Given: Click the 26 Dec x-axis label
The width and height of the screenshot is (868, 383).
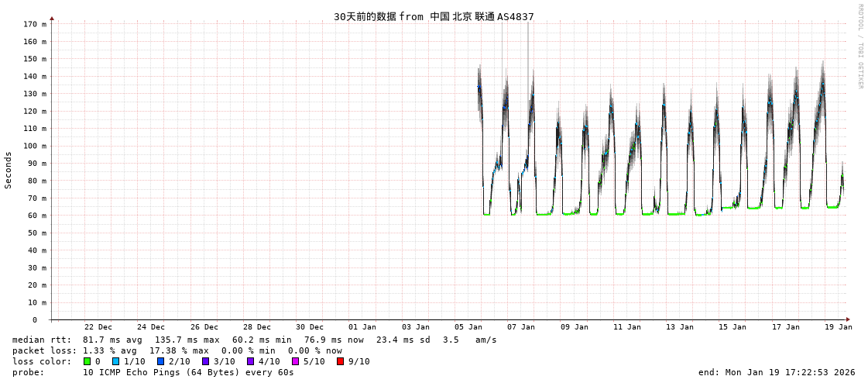Looking at the screenshot, I should tap(204, 327).
